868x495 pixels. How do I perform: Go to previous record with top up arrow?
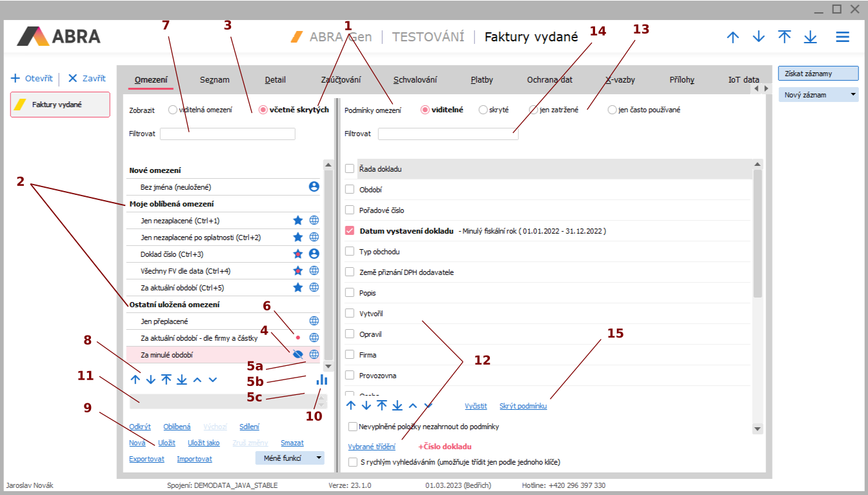click(732, 37)
